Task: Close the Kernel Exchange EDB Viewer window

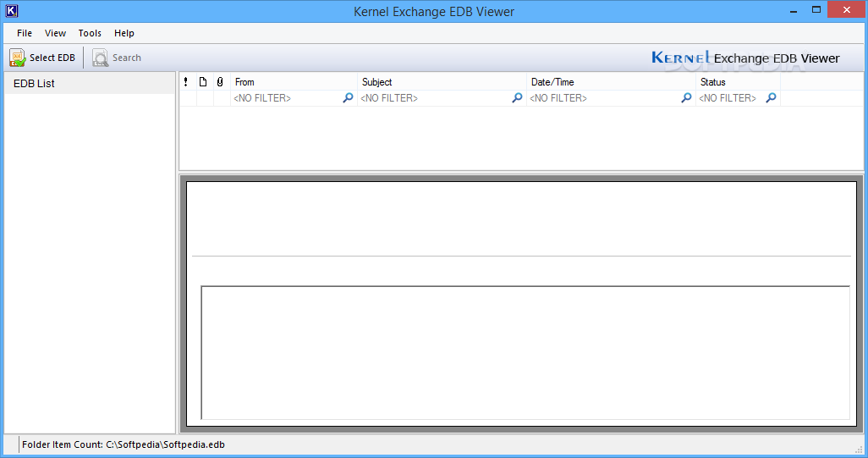Action: [x=846, y=10]
